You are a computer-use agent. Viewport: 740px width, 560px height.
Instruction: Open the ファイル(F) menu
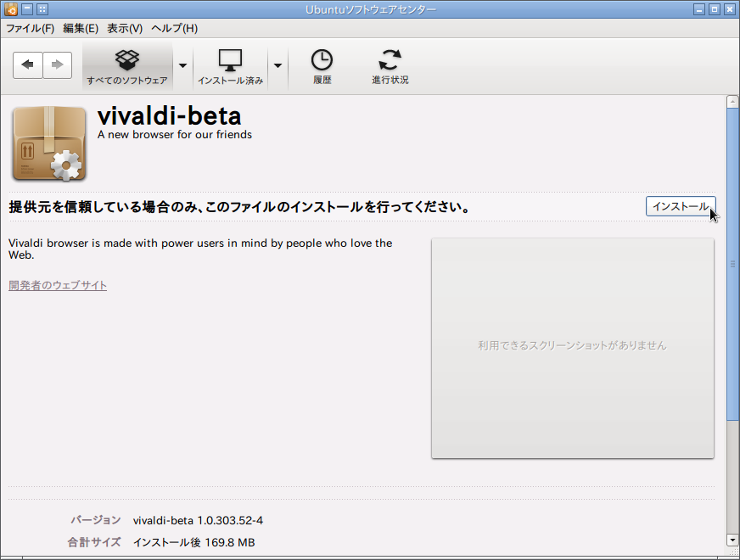click(x=30, y=28)
